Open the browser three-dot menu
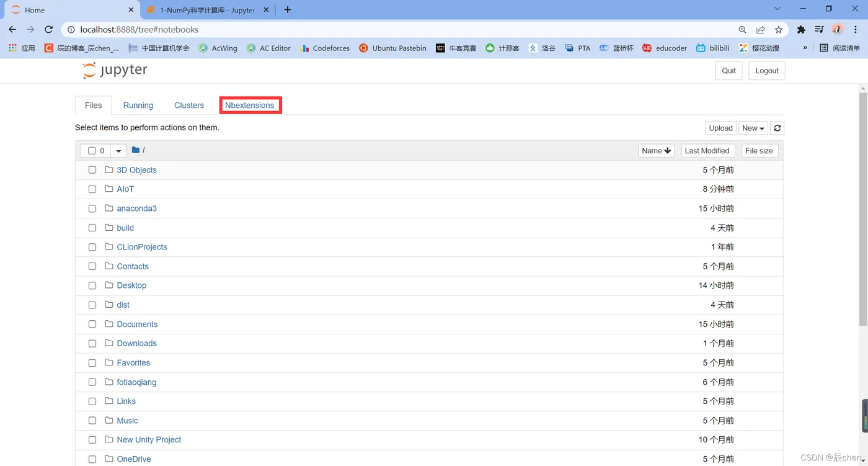The width and height of the screenshot is (868, 466). pos(856,29)
